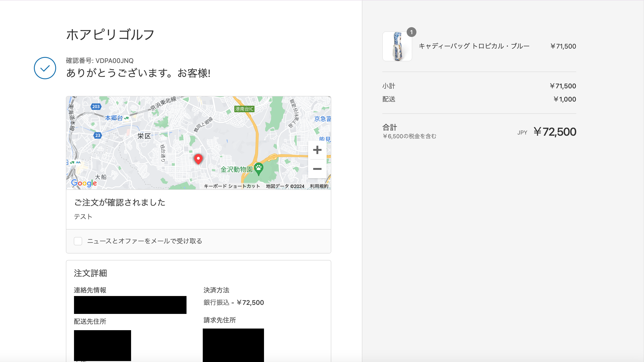Screen dimensions: 644x362
Task: Click the item quantity badge showing 1
Action: pos(411,32)
